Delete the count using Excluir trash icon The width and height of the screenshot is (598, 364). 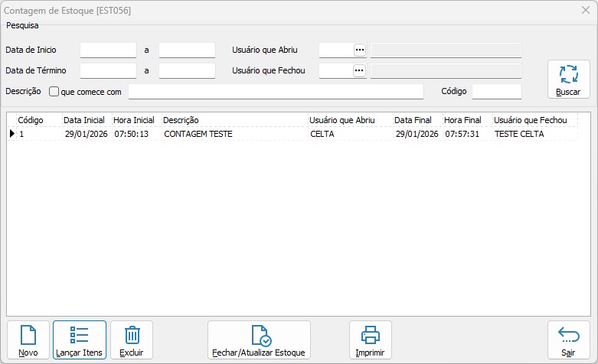[x=132, y=341]
